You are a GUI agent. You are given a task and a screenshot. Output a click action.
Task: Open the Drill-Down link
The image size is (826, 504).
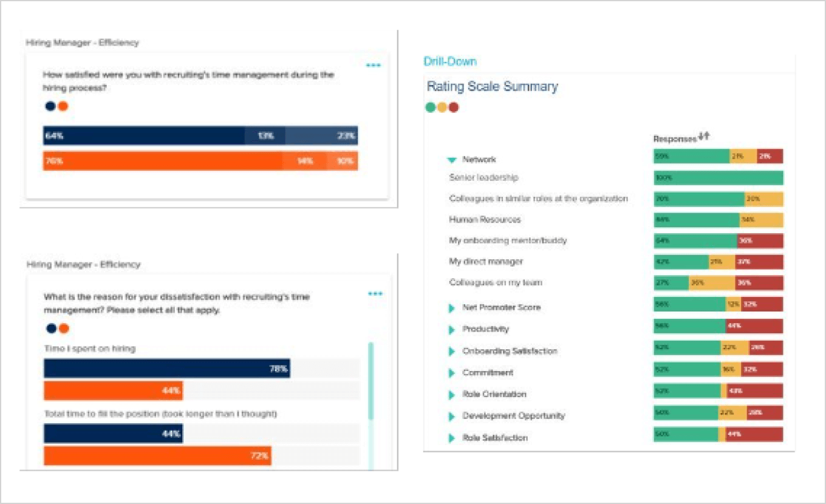(449, 61)
